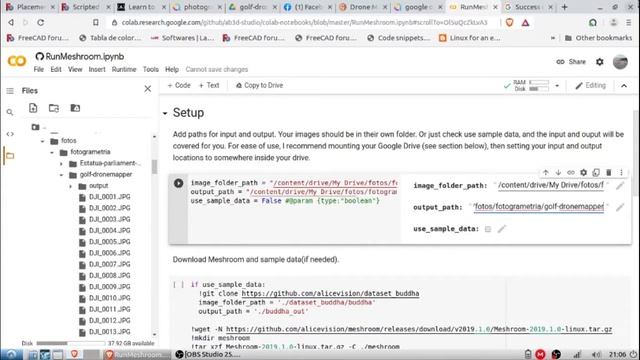
Task: Open the alicevision dataset_buddha GitHub link
Action: pyautogui.click(x=330, y=293)
